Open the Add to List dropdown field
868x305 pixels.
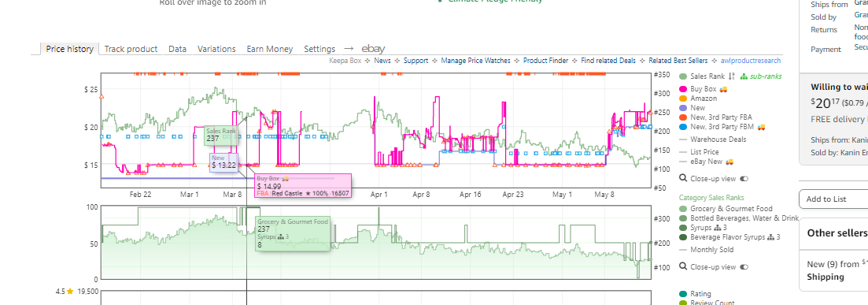tap(833, 199)
